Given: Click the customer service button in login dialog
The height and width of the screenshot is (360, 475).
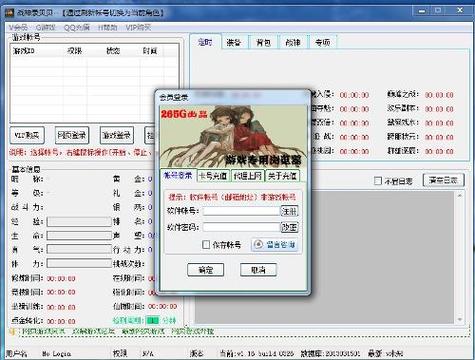Looking at the screenshot, I should (x=274, y=245).
